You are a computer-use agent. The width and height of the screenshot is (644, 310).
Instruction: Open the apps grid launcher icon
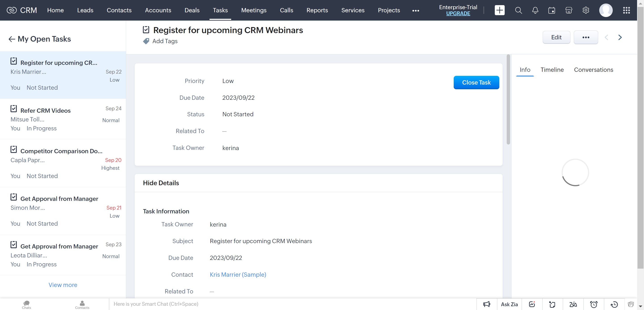click(x=626, y=10)
